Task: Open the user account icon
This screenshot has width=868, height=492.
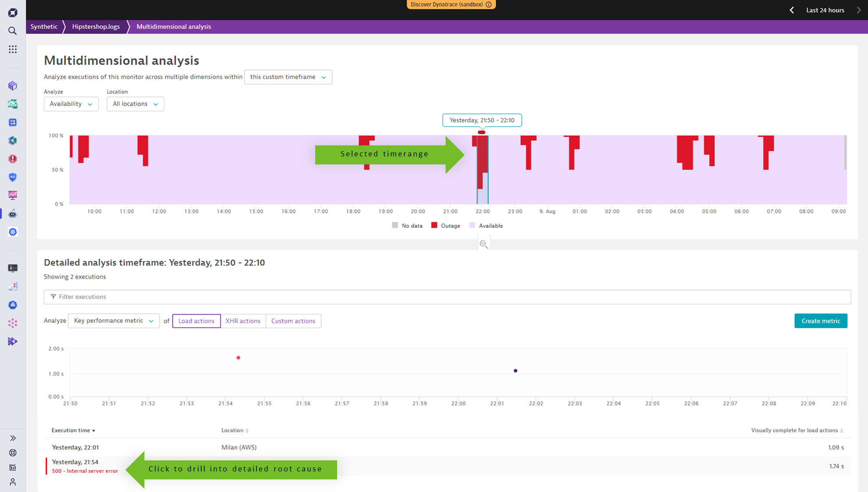Action: (x=13, y=482)
